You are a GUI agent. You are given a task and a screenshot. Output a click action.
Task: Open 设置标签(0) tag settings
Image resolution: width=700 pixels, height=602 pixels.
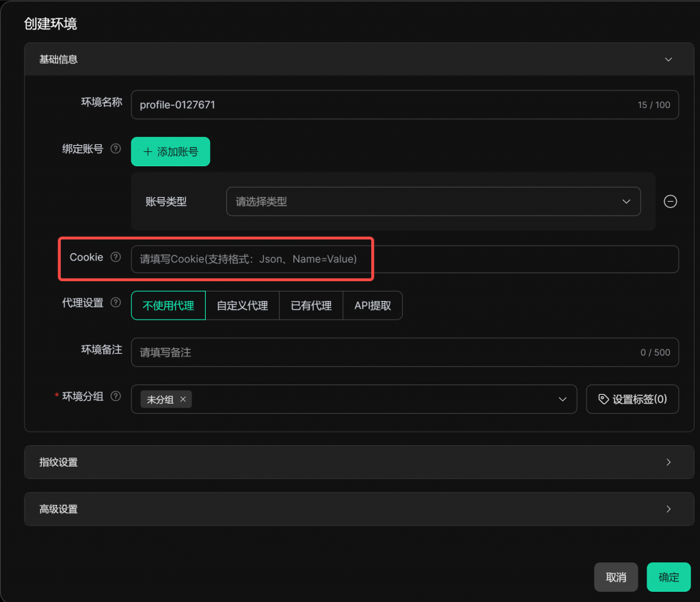click(632, 400)
